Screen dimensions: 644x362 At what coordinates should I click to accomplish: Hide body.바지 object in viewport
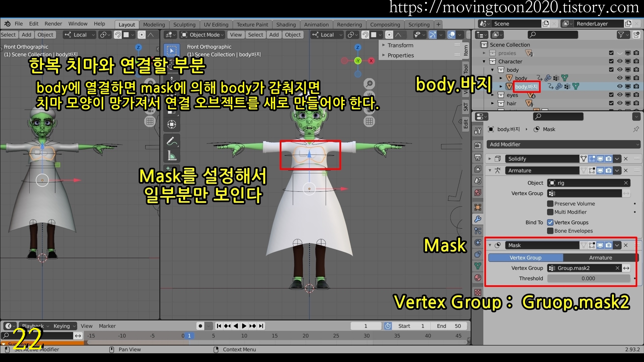point(620,86)
